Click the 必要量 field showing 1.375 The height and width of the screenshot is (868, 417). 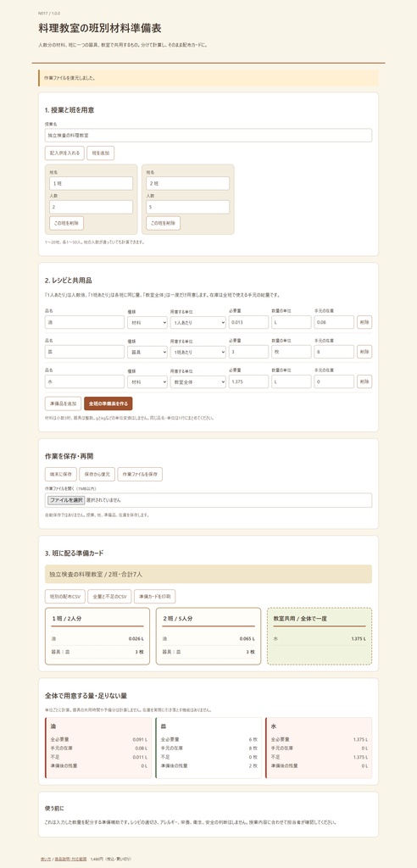(248, 381)
